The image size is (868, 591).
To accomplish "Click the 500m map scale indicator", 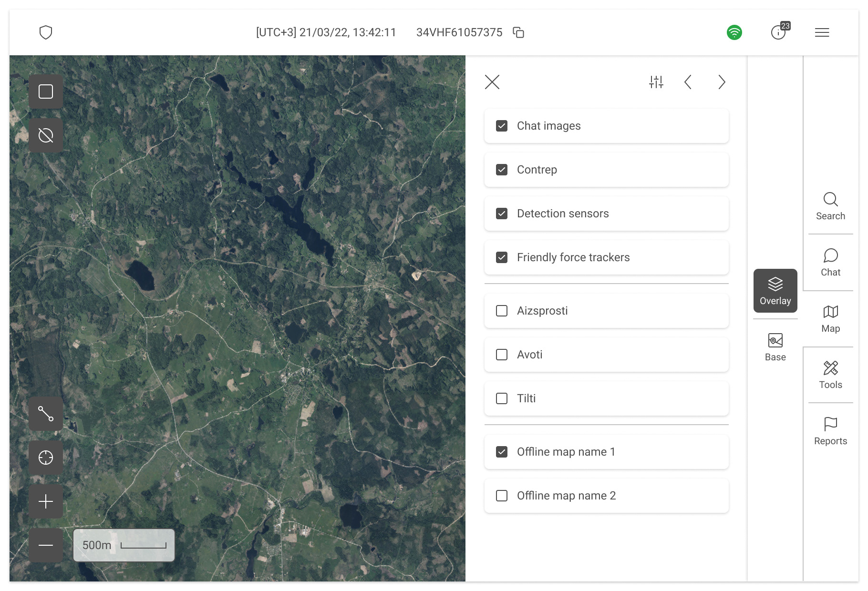I will pyautogui.click(x=124, y=545).
